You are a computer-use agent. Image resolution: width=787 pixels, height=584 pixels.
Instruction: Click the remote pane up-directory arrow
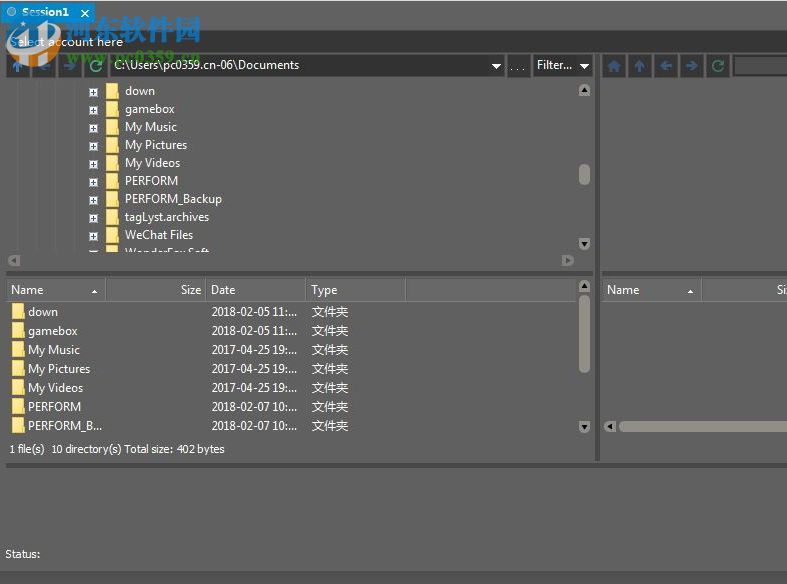click(x=640, y=66)
